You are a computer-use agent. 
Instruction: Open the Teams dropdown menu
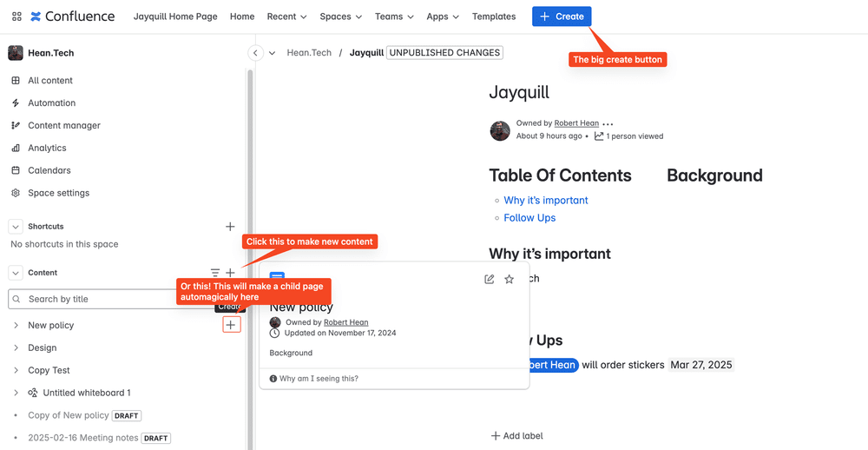click(394, 17)
